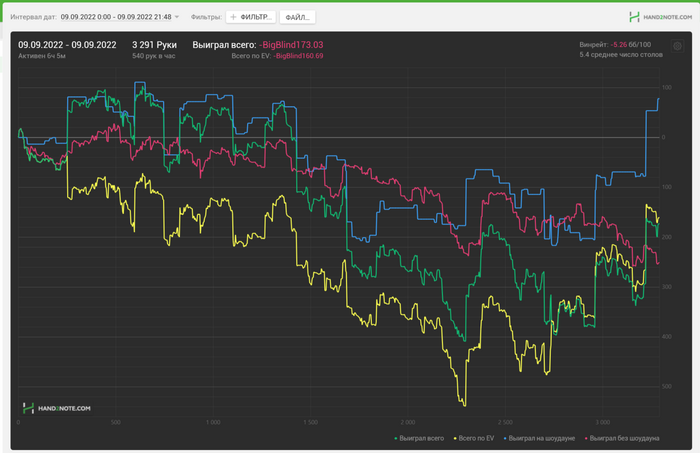Image resolution: width=700 pixels, height=453 pixels.
Task: Click the 540 рук в час text
Action: pos(154,56)
